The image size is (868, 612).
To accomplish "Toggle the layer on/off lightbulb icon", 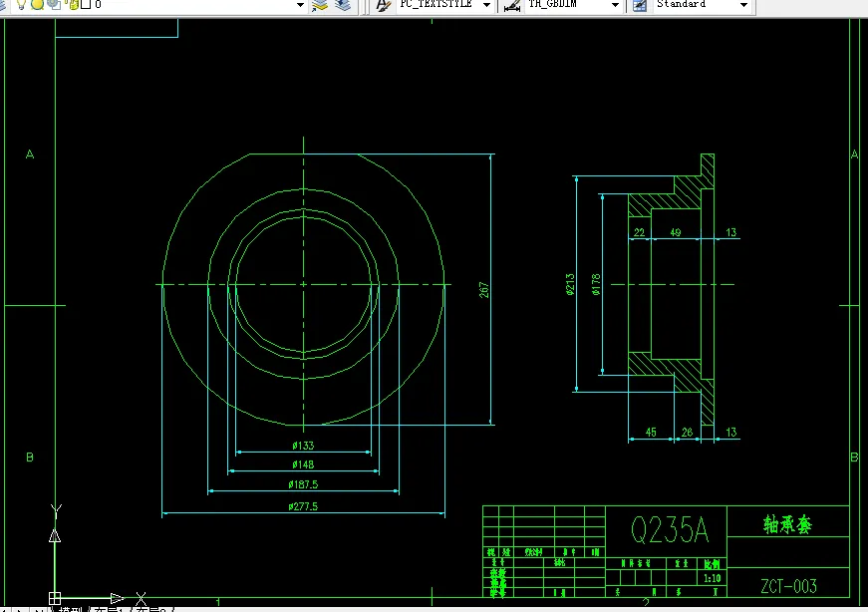I will [21, 4].
